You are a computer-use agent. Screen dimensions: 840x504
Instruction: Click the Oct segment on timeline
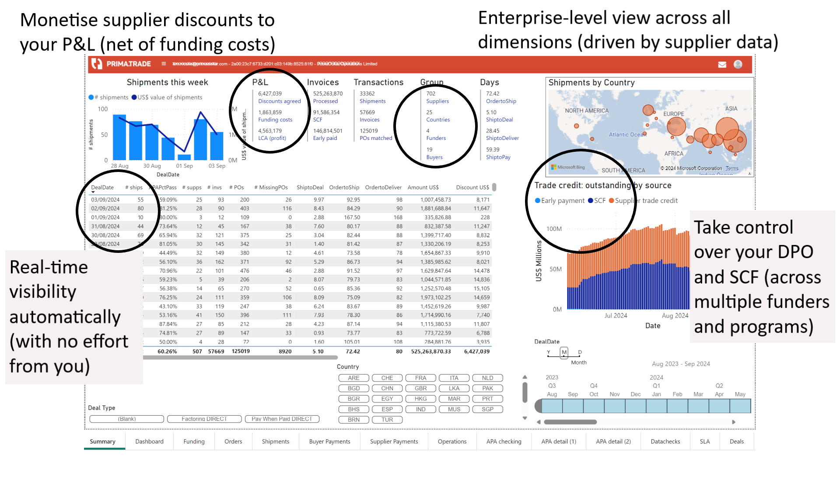594,406
